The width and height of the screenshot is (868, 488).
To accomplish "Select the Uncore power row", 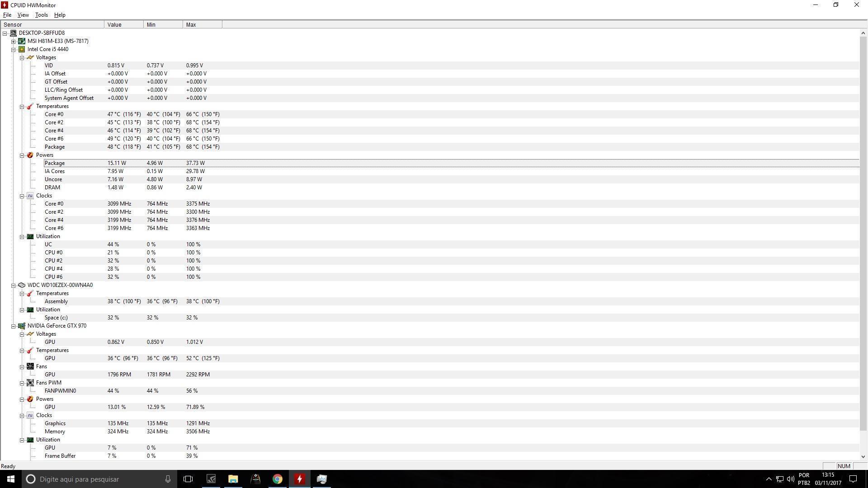I will tap(451, 179).
